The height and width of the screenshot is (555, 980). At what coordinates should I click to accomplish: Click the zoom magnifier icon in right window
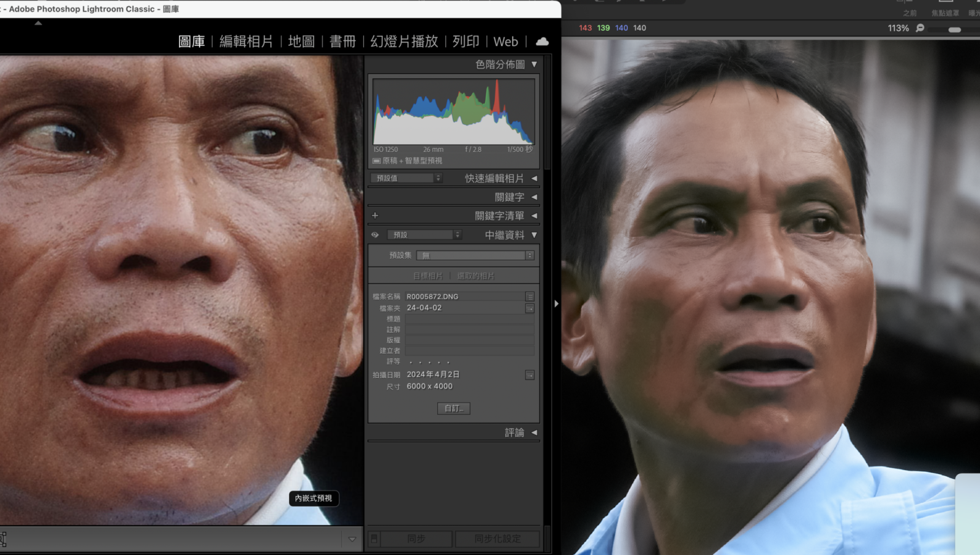coord(920,28)
